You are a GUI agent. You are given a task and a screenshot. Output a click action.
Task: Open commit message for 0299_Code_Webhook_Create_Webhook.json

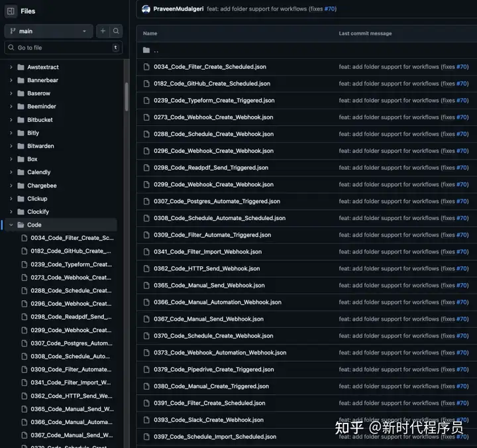pyautogui.click(x=403, y=184)
